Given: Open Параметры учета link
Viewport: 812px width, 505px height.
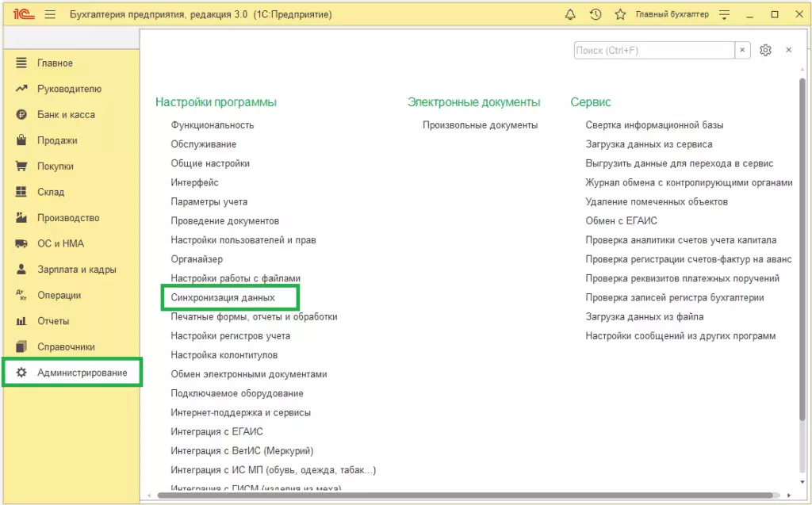Looking at the screenshot, I should pos(209,201).
